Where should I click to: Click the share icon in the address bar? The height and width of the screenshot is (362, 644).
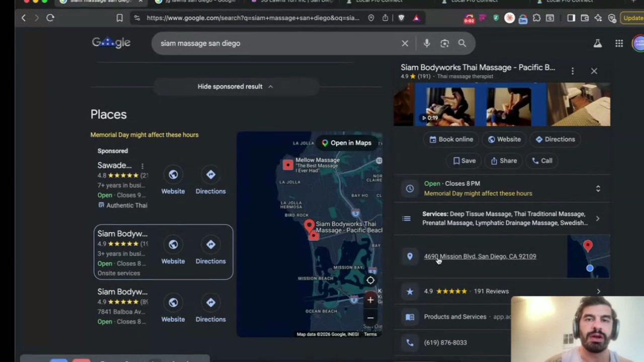pos(385,18)
